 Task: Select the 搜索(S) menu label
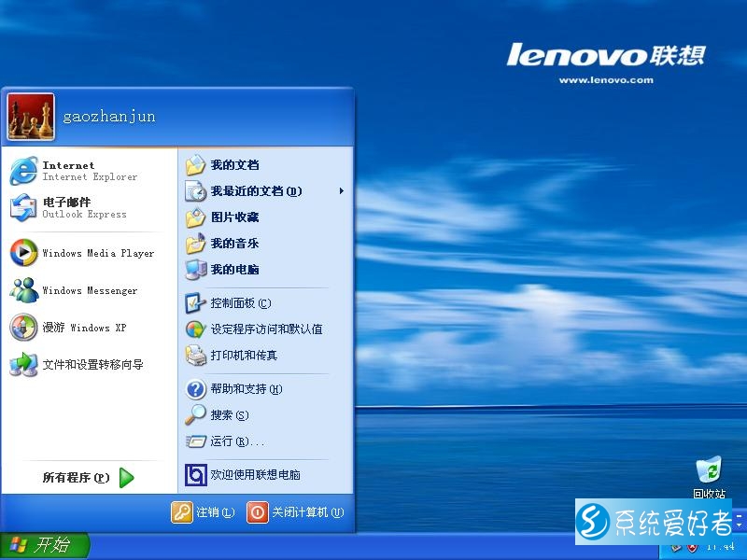tap(230, 415)
